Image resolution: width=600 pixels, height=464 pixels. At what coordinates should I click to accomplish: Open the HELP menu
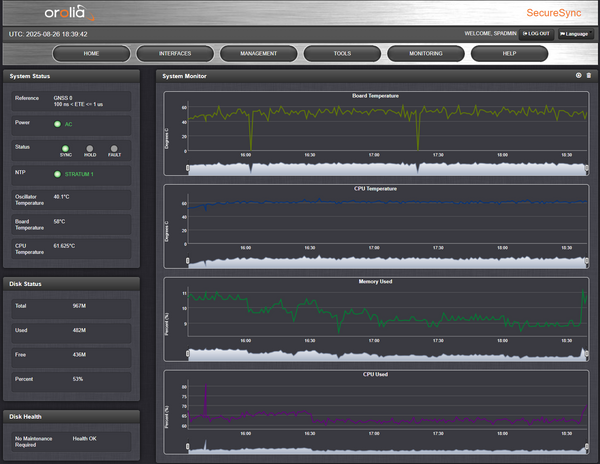point(509,54)
